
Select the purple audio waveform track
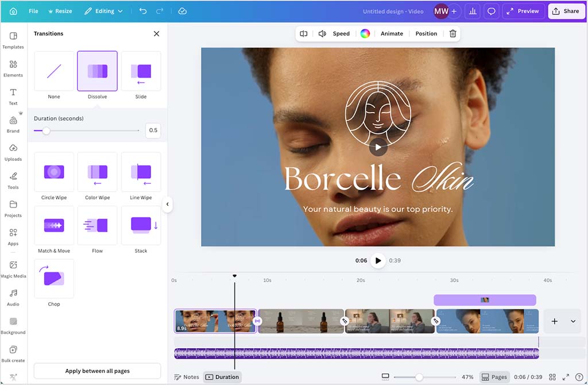357,353
